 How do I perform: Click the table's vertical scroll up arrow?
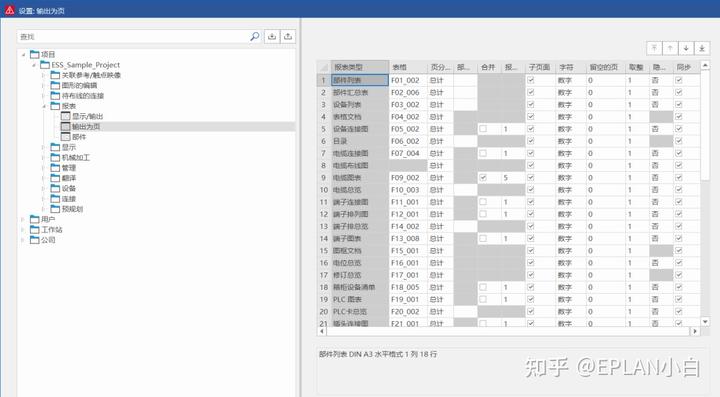[x=705, y=66]
